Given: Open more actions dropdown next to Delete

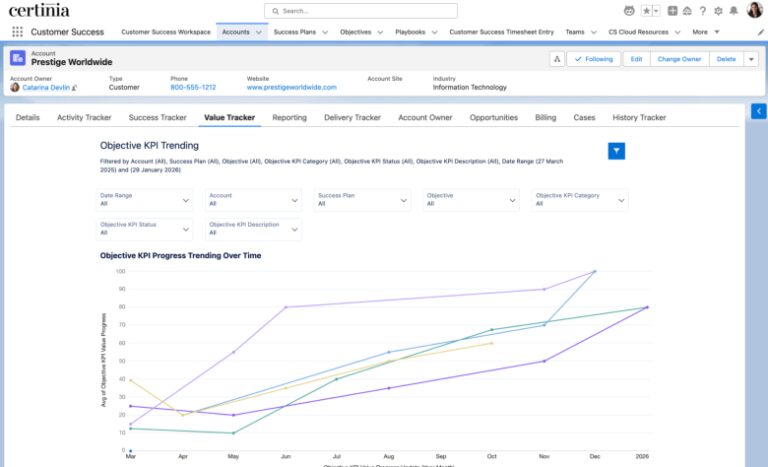Looking at the screenshot, I should pyautogui.click(x=751, y=59).
